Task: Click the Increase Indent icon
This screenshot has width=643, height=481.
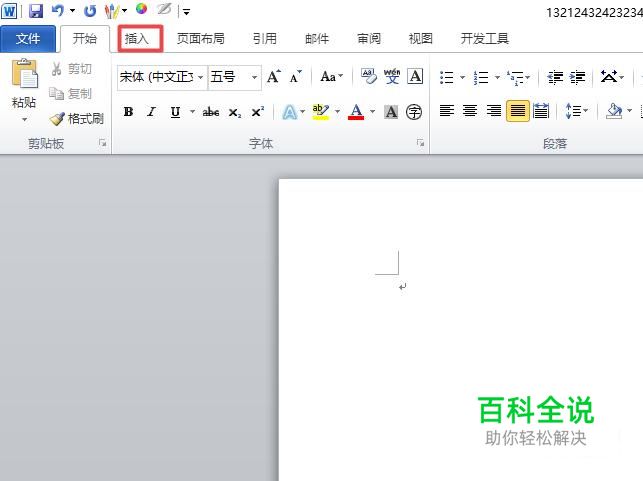Action: (x=578, y=77)
